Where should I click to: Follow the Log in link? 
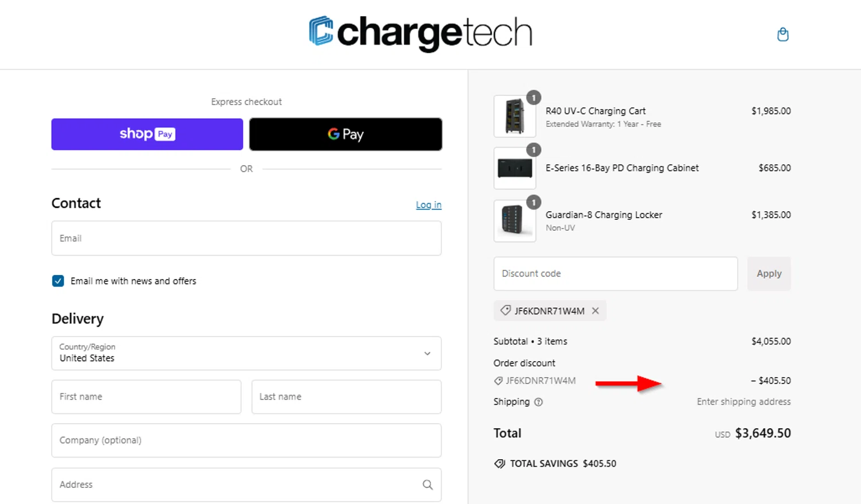[x=429, y=205]
